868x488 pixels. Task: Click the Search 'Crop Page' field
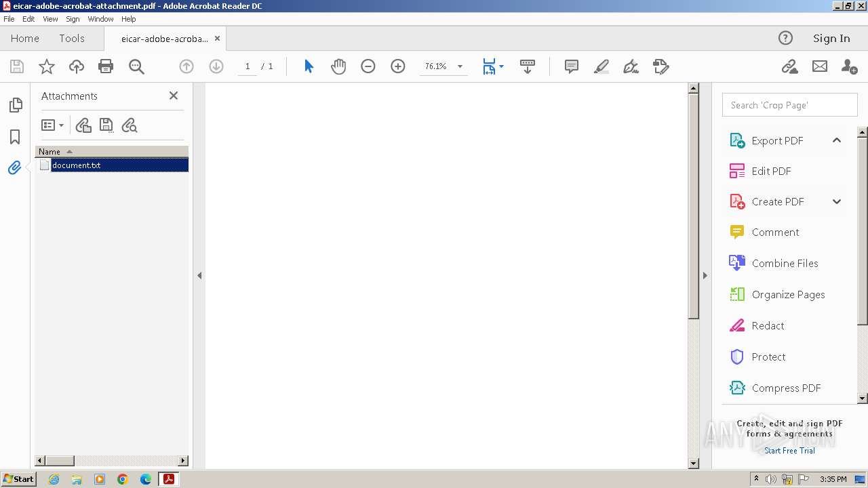click(x=789, y=105)
